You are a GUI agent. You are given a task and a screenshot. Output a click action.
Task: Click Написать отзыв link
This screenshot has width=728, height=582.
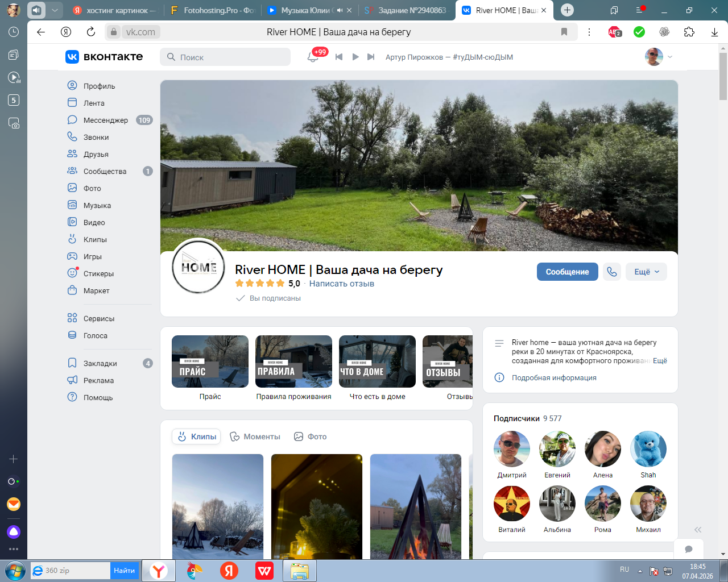pos(342,284)
